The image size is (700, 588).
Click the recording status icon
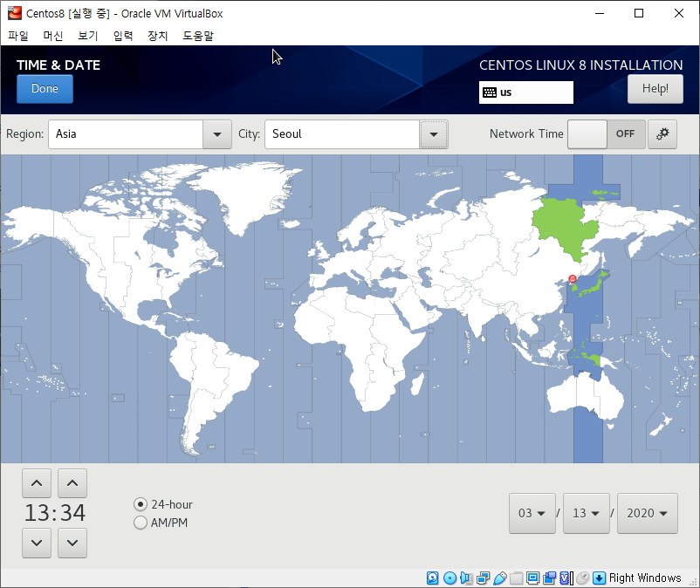click(550, 578)
